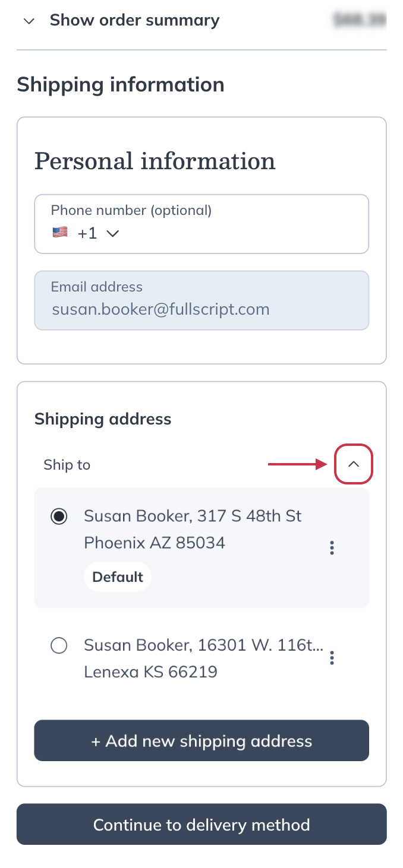Click the three-dot menu on the Phoenix address
403x868 pixels.
(332, 547)
